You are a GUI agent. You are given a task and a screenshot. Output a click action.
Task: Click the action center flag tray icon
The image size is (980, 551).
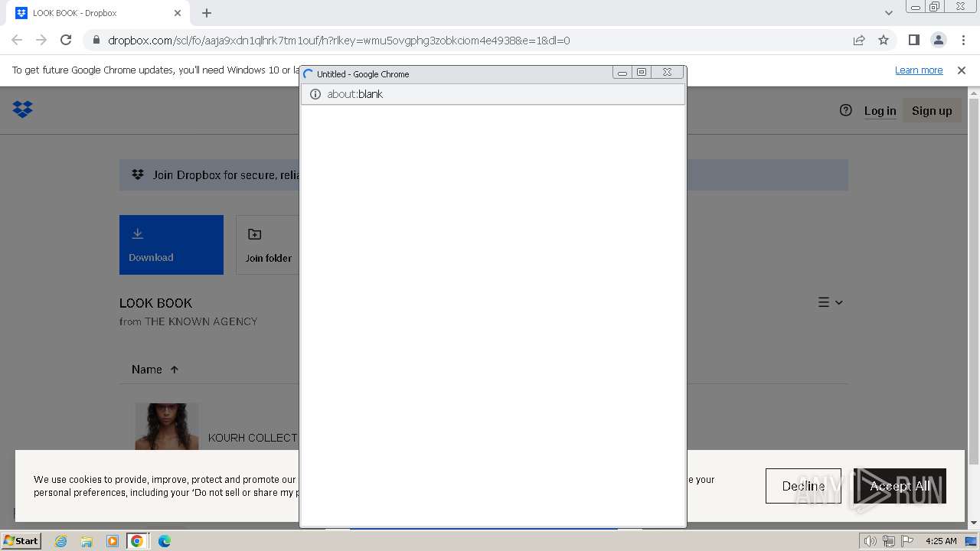point(908,541)
